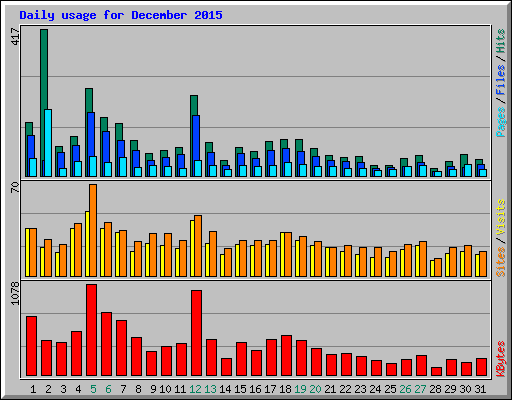This screenshot has height=400, width=512.
Task: Click day label 1 on the x-axis
Action: [33, 389]
